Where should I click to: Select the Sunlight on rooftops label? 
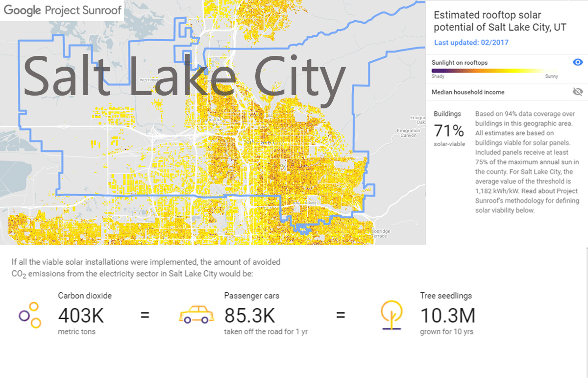click(x=460, y=63)
